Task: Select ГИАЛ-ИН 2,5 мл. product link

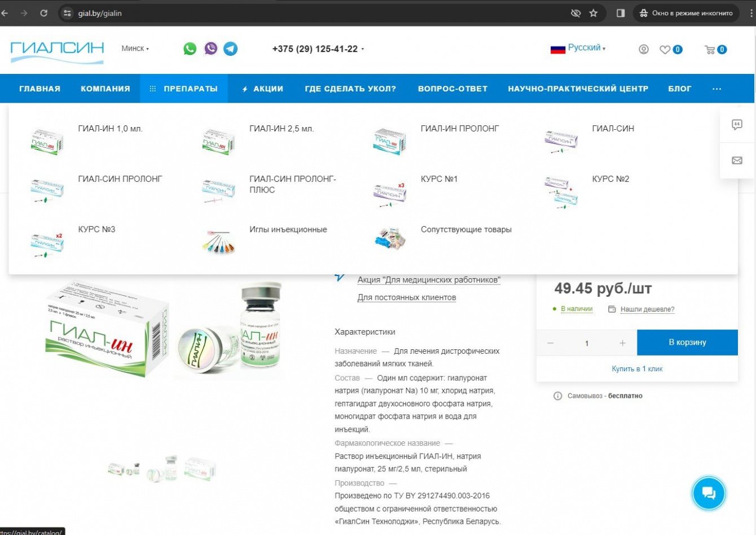Action: (x=282, y=129)
